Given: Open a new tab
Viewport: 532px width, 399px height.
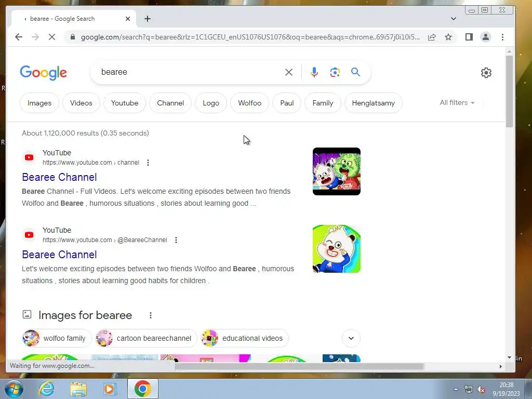Looking at the screenshot, I should pyautogui.click(x=147, y=19).
